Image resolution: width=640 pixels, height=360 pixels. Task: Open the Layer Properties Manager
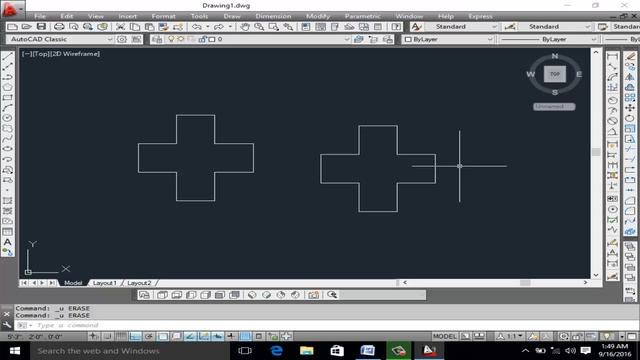click(x=157, y=39)
